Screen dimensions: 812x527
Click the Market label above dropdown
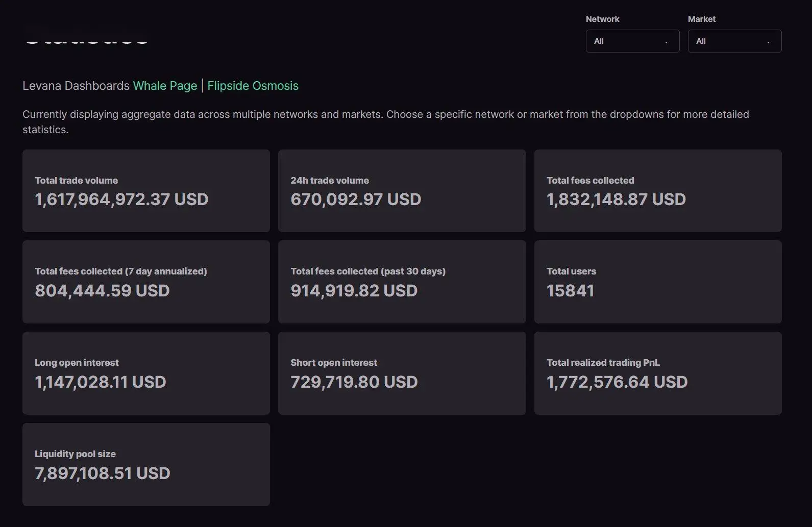pyautogui.click(x=701, y=19)
